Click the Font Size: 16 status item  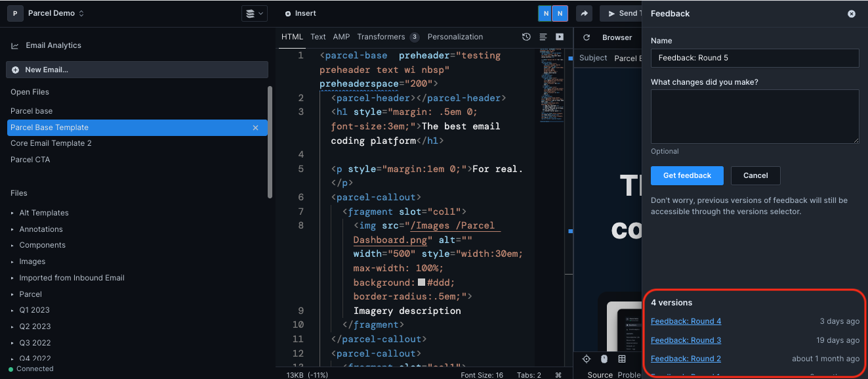(x=481, y=375)
